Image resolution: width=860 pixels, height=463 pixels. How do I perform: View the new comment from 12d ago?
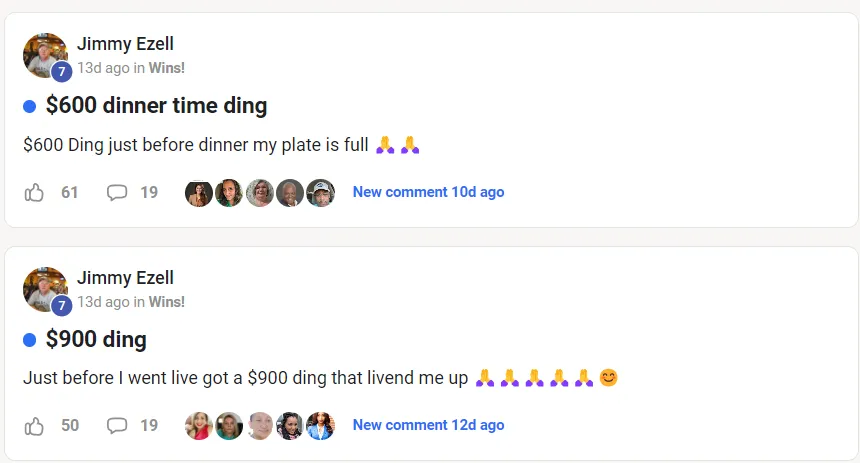428,425
